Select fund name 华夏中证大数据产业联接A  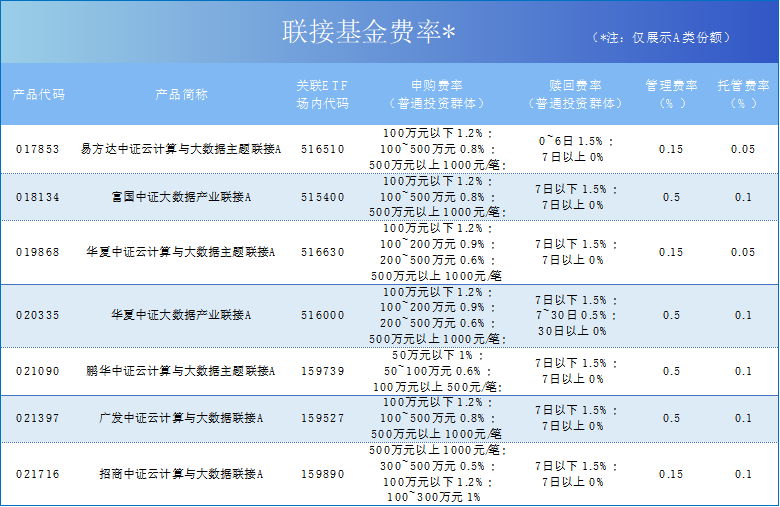pyautogui.click(x=181, y=315)
